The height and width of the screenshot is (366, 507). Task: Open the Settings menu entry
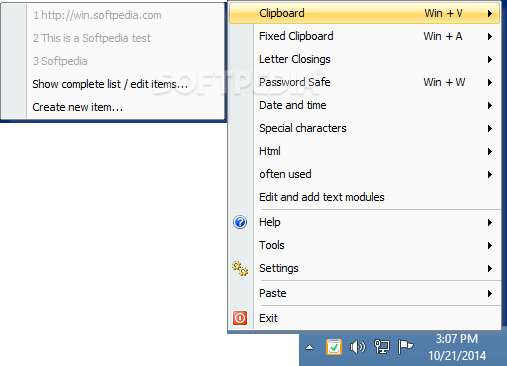coord(365,268)
